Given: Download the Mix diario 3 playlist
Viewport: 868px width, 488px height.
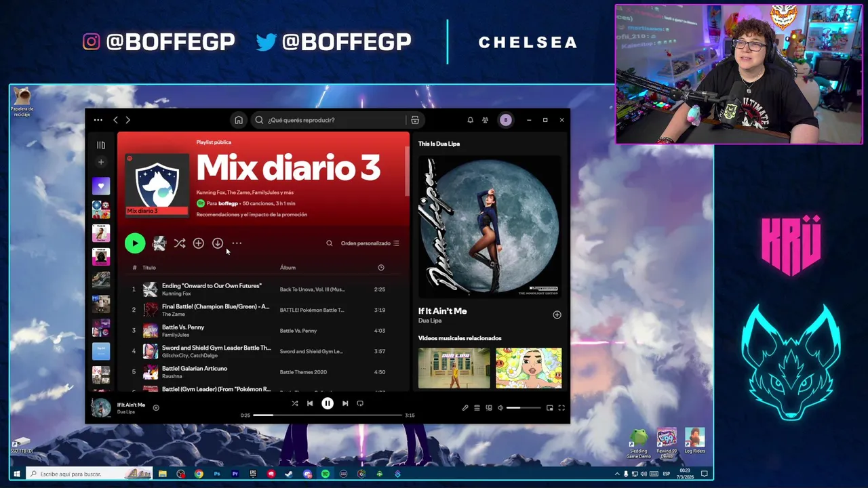Looking at the screenshot, I should point(218,243).
